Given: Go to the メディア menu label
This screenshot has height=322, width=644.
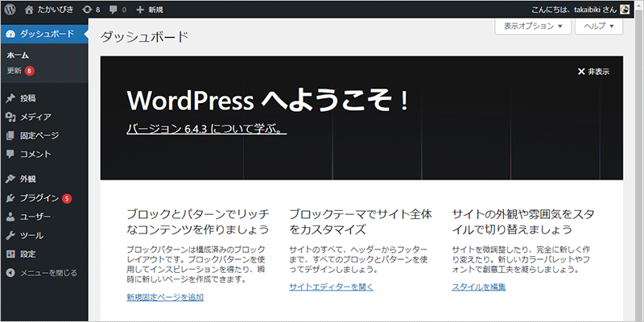Looking at the screenshot, I should pyautogui.click(x=35, y=117).
